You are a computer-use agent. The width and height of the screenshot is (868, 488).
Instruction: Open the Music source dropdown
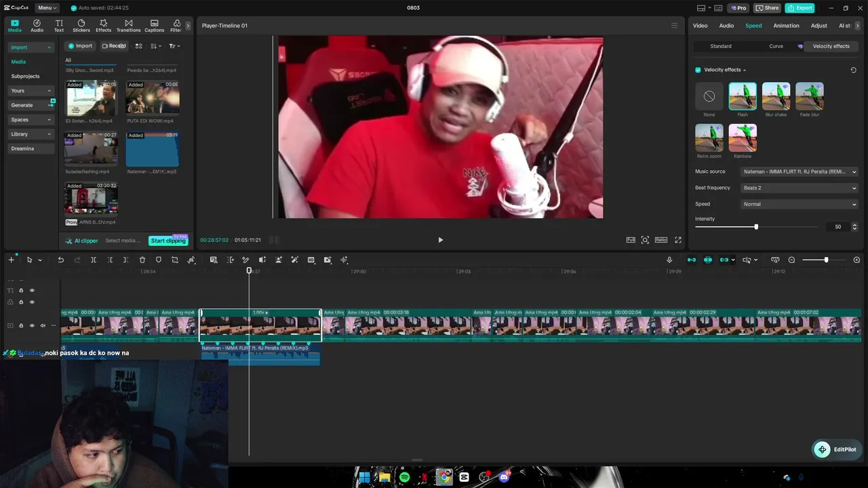pyautogui.click(x=800, y=171)
